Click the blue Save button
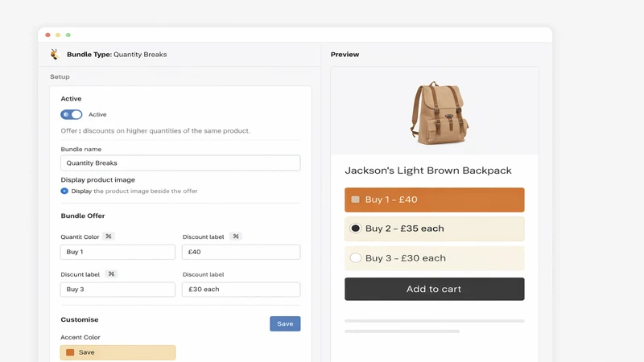Image resolution: width=644 pixels, height=362 pixels. point(285,324)
